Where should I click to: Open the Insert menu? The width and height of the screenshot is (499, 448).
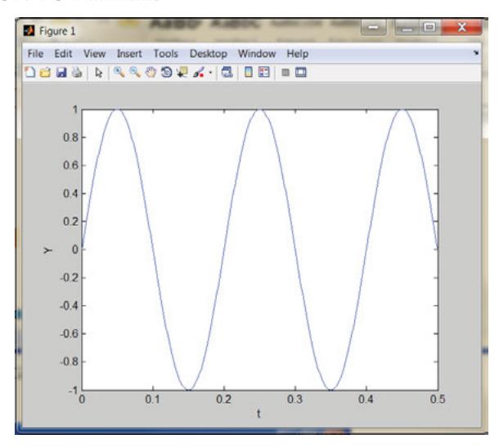click(129, 54)
